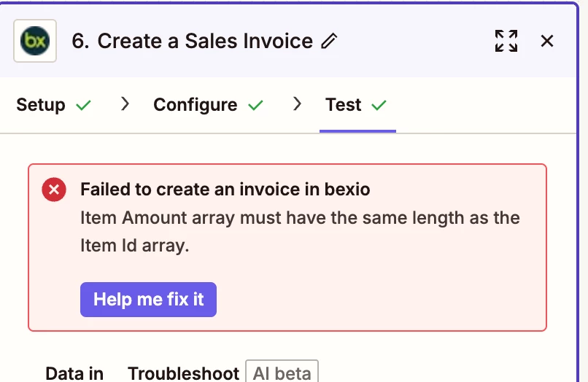588x382 pixels.
Task: Click the Failed to create an invoice heading
Action: click(x=225, y=190)
